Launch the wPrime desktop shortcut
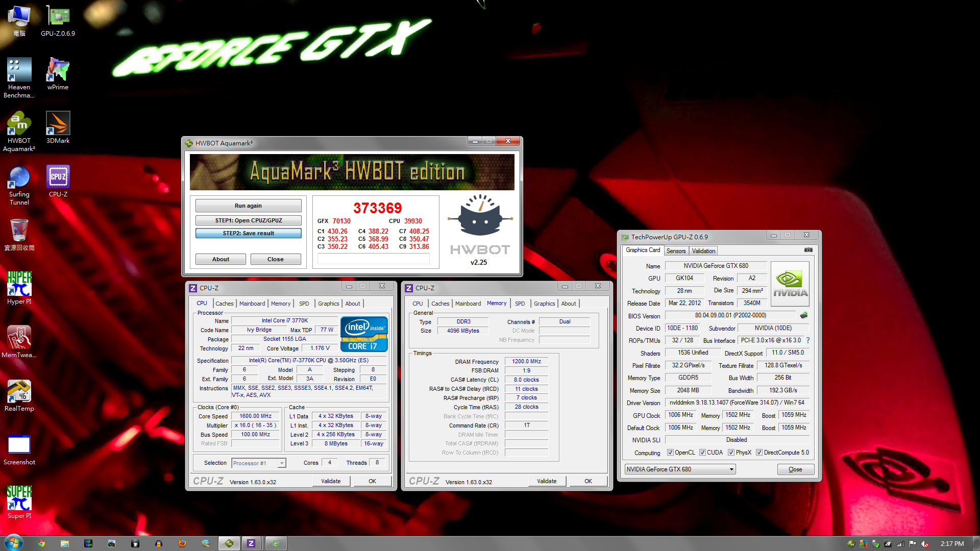The image size is (980, 551). pos(58,74)
